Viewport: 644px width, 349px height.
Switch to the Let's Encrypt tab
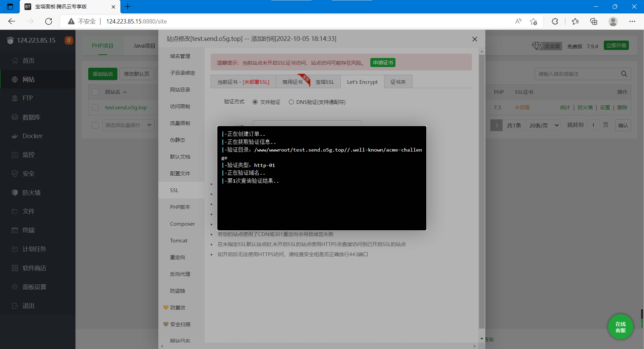(x=362, y=82)
